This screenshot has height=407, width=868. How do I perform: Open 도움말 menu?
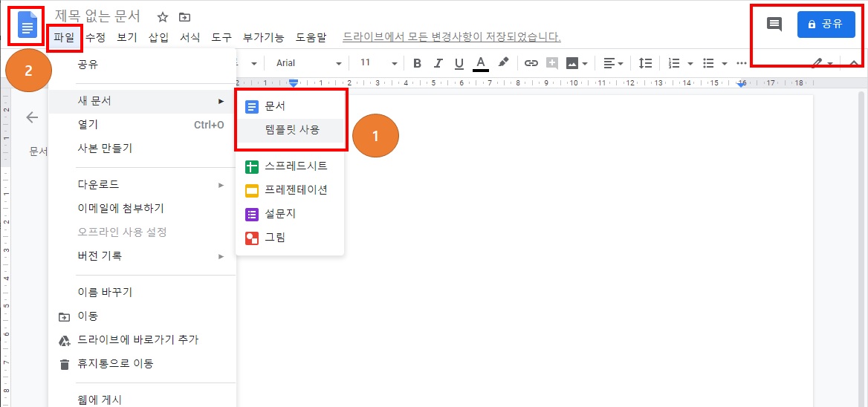311,38
